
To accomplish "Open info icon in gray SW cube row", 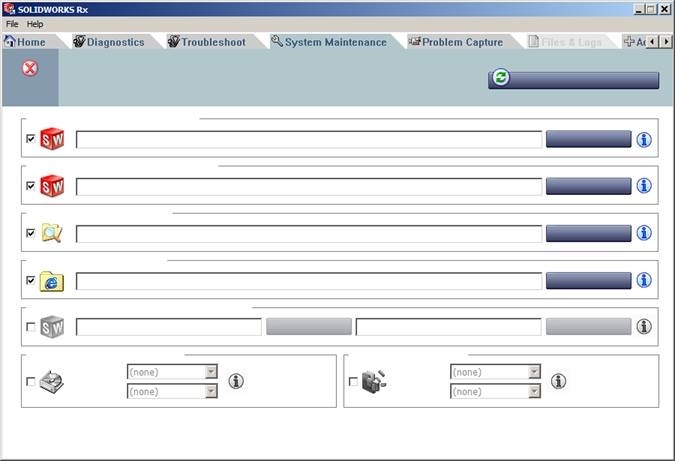I will pos(644,327).
